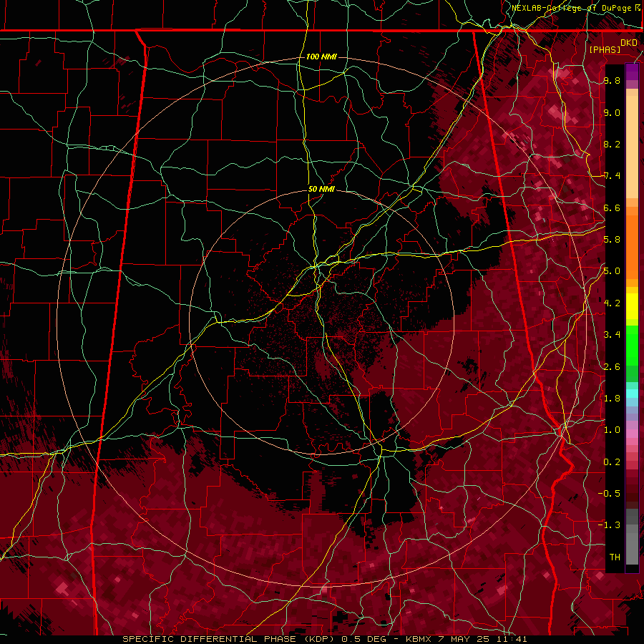Click the 3.4 value on the color scale
The image size is (644, 644).
tap(612, 335)
